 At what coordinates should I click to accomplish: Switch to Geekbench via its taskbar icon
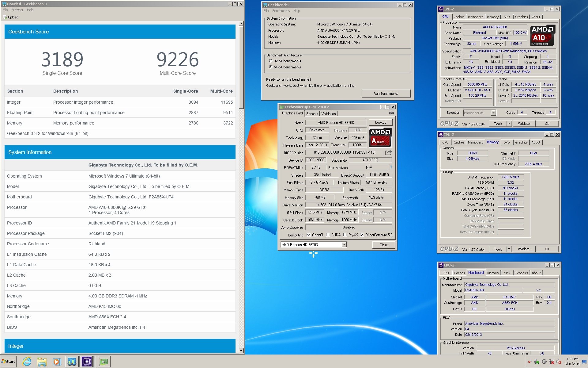(x=72, y=362)
